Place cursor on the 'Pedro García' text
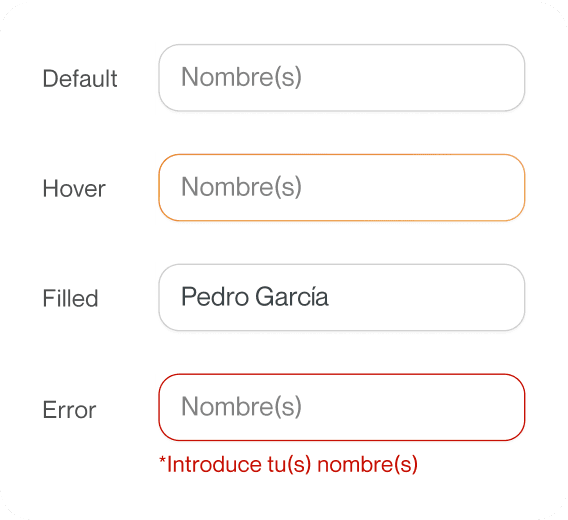568x520 pixels. point(255,296)
